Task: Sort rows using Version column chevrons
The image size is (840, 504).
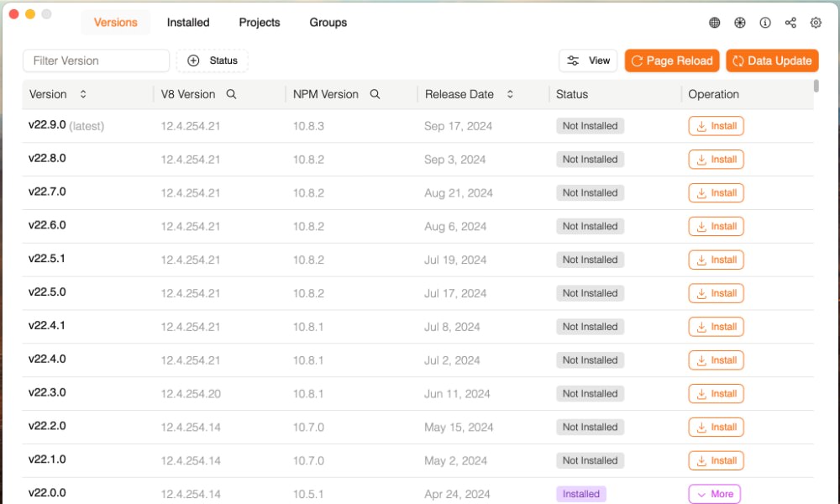Action: (82, 94)
